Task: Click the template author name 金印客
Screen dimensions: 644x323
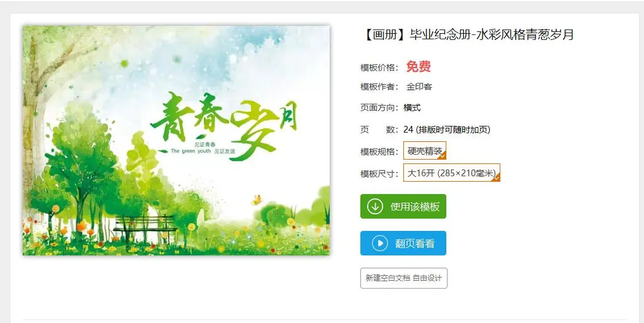Action: pyautogui.click(x=419, y=87)
